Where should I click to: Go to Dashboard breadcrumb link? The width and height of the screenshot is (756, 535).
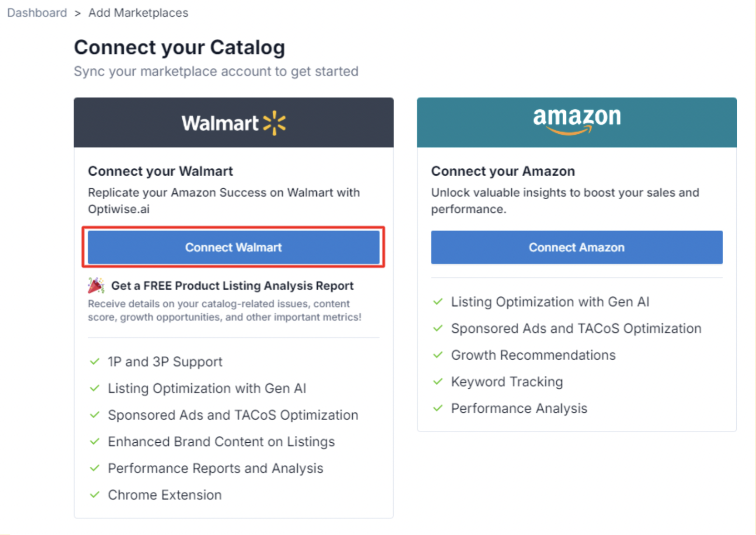click(x=37, y=13)
